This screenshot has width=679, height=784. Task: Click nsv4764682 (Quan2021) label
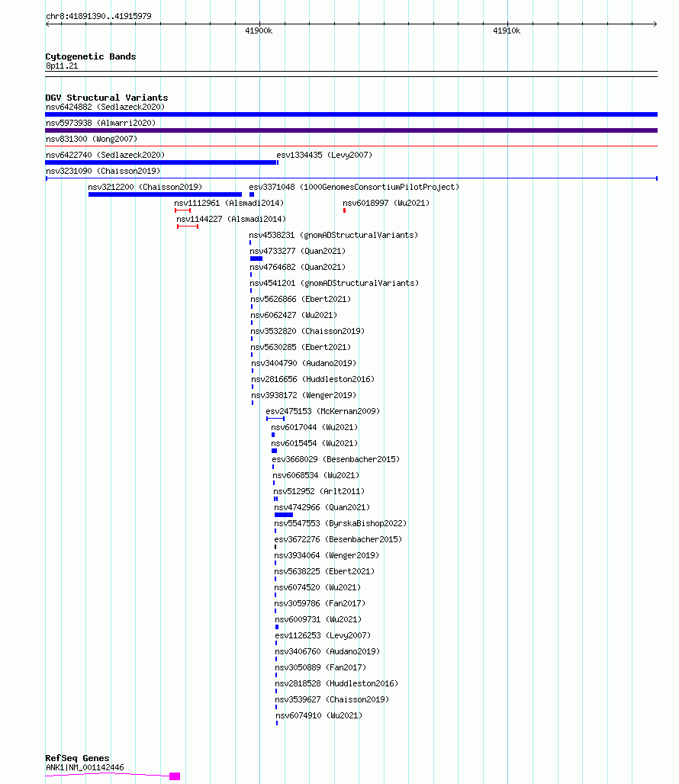pyautogui.click(x=298, y=267)
